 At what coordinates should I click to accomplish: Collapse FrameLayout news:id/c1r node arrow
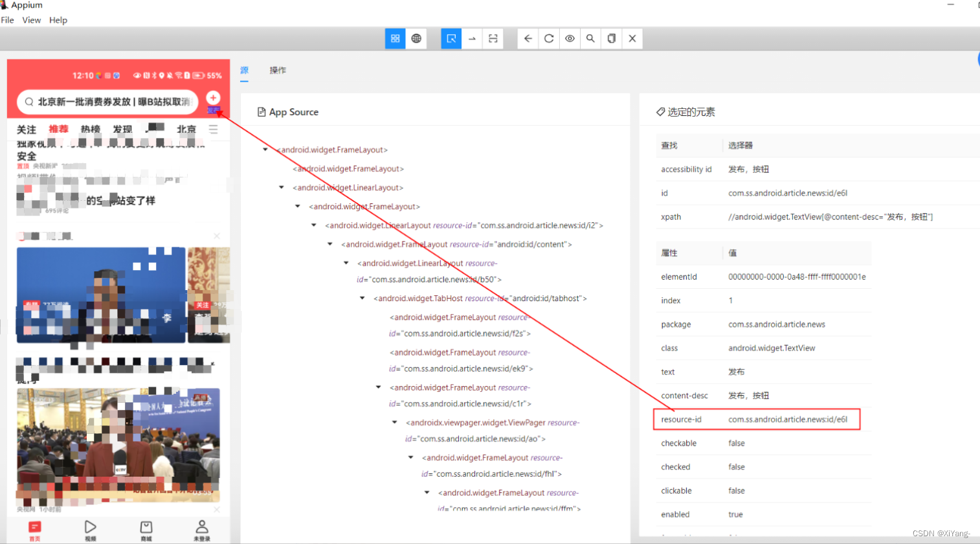[378, 387]
